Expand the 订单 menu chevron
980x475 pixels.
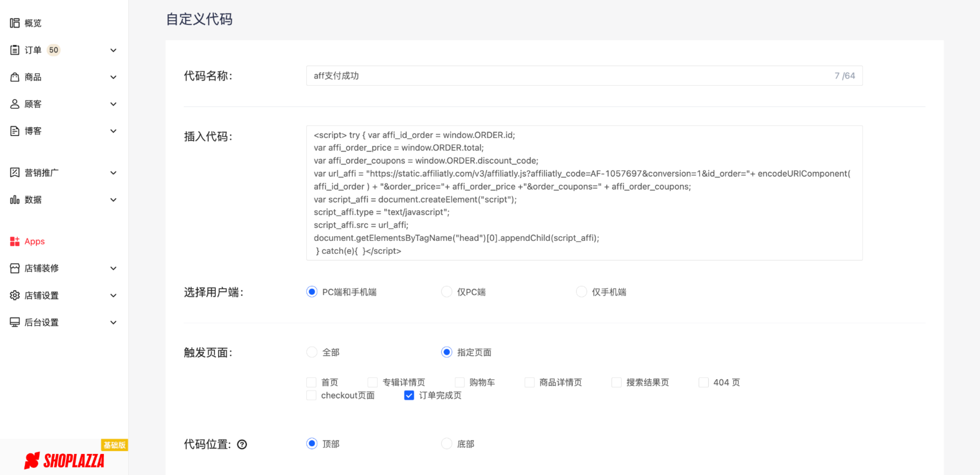(x=113, y=50)
